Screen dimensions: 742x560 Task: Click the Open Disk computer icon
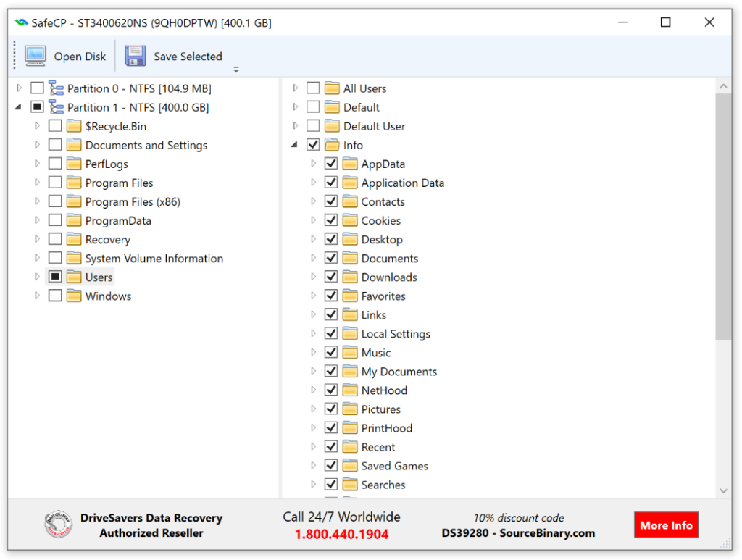[36, 57]
